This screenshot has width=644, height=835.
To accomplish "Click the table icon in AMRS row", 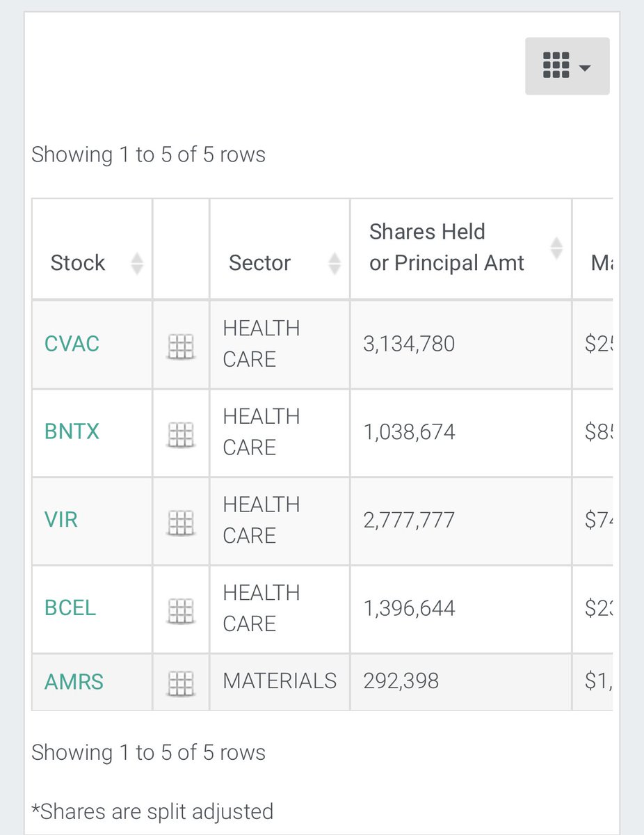I will (x=181, y=683).
